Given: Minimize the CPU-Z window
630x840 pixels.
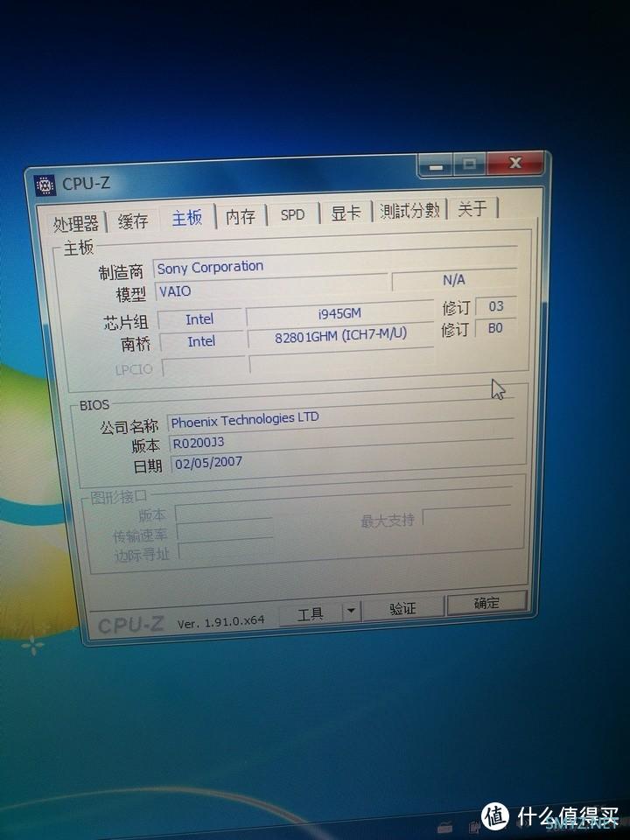Looking at the screenshot, I should 436,166.
